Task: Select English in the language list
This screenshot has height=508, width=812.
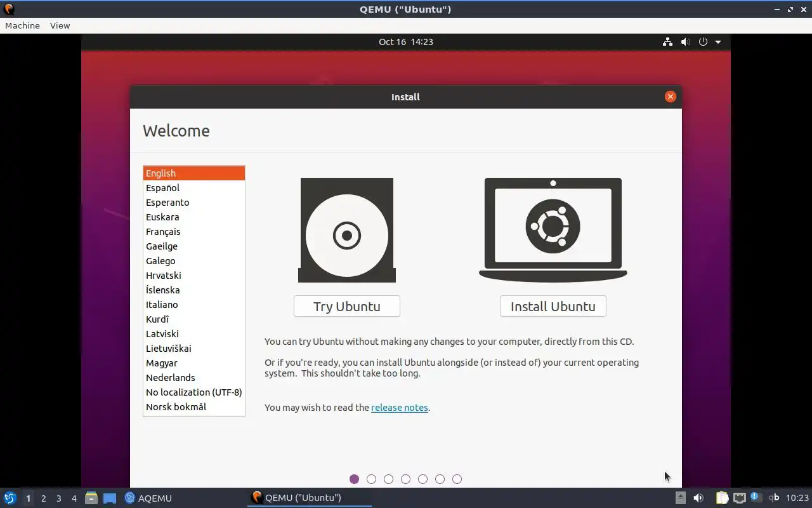Action: coord(194,173)
